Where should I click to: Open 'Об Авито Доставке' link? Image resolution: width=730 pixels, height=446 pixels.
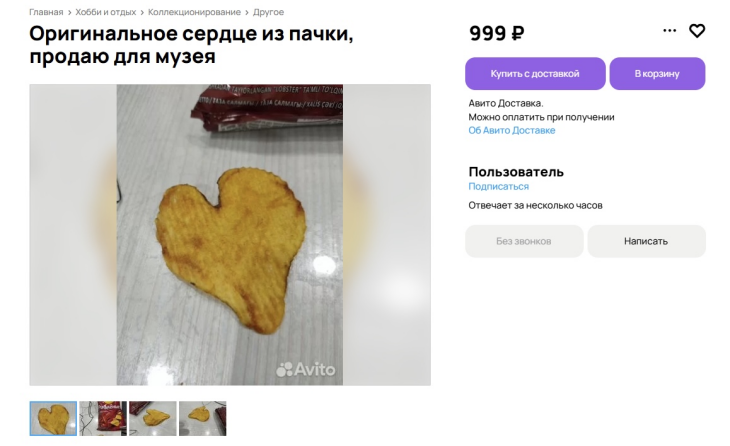click(512, 130)
